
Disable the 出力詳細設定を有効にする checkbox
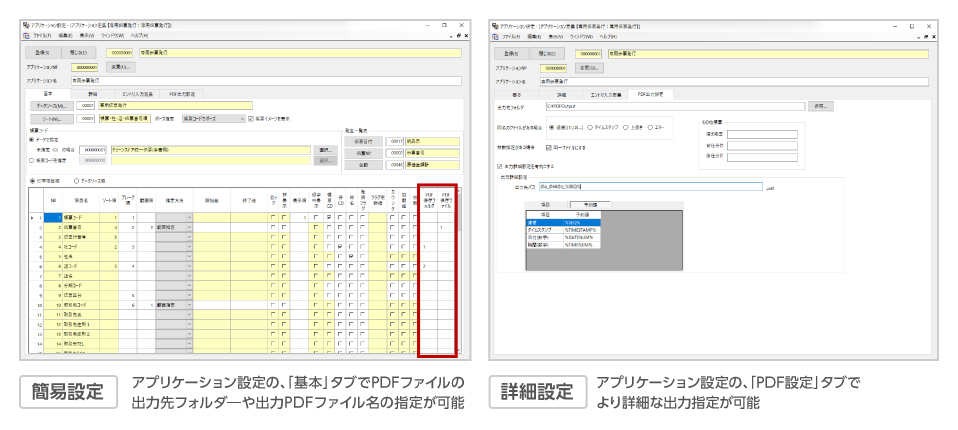tap(500, 166)
